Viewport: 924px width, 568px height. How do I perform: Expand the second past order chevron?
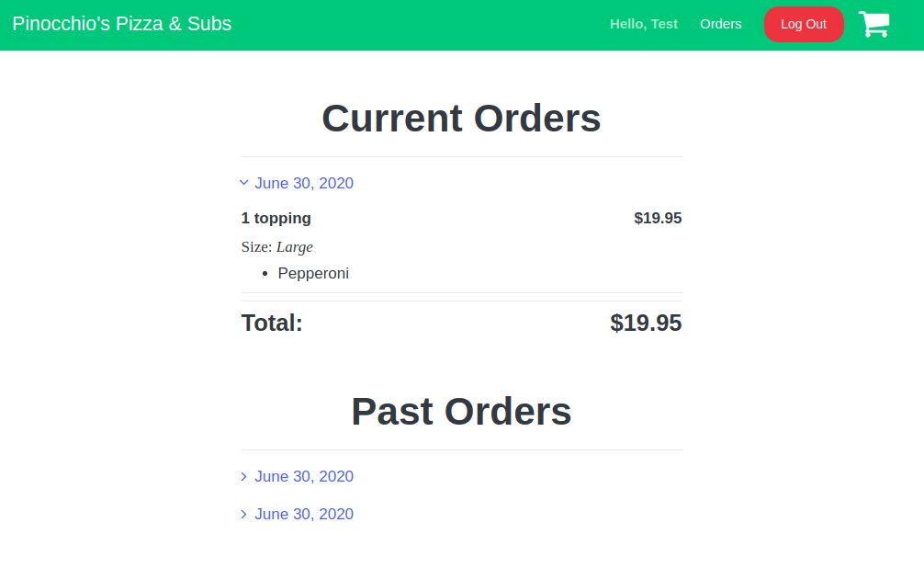tap(243, 514)
